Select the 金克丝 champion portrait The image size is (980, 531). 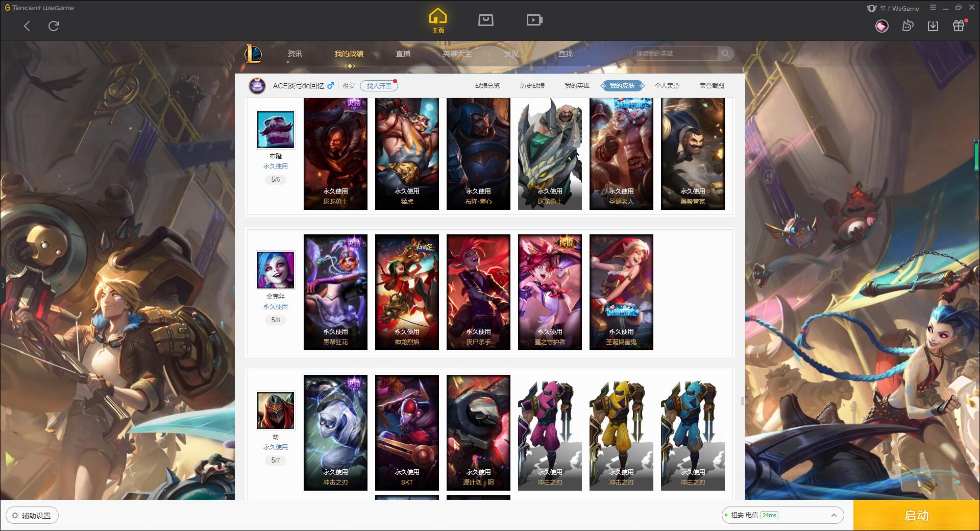pos(276,270)
